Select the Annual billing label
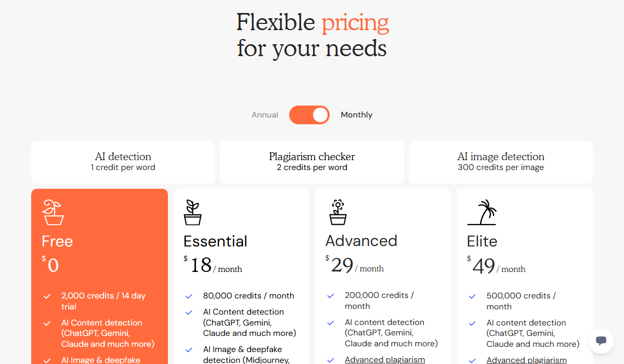This screenshot has width=624, height=364. pyautogui.click(x=265, y=115)
